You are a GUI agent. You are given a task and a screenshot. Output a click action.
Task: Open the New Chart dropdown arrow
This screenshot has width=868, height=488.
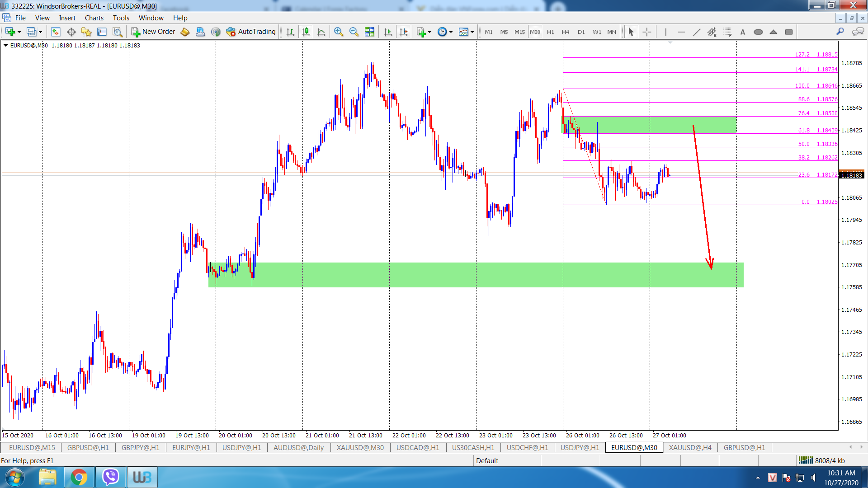click(x=19, y=32)
